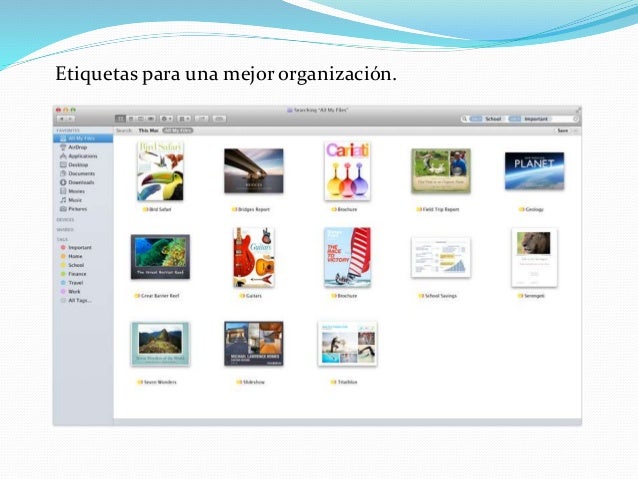This screenshot has width=638, height=479.
Task: Click the plus button next to Save
Action: 575,131
